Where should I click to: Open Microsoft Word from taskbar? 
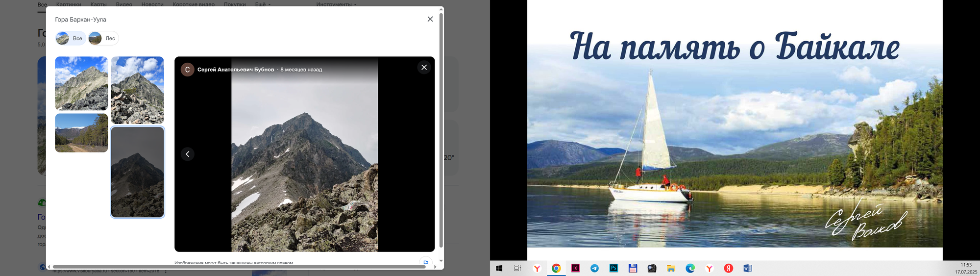pyautogui.click(x=747, y=268)
